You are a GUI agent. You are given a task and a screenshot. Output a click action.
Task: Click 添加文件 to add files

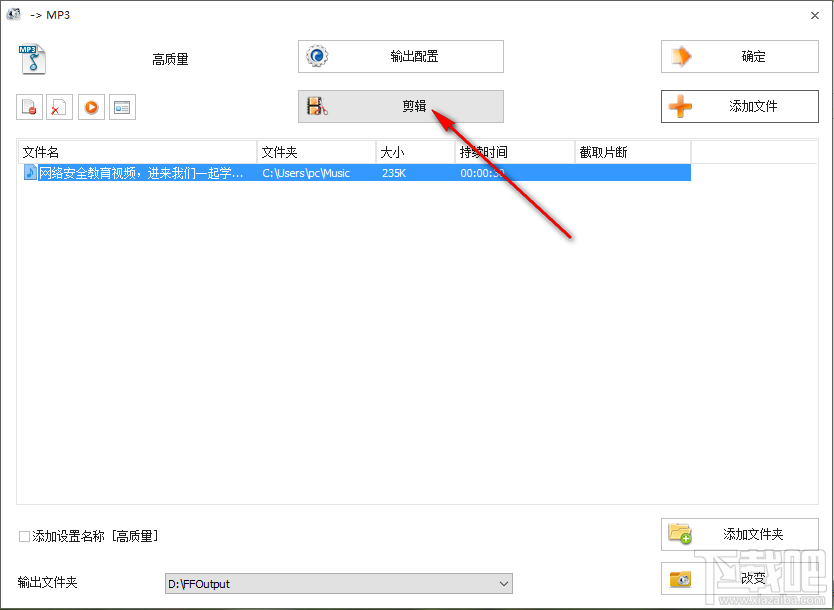[x=739, y=106]
